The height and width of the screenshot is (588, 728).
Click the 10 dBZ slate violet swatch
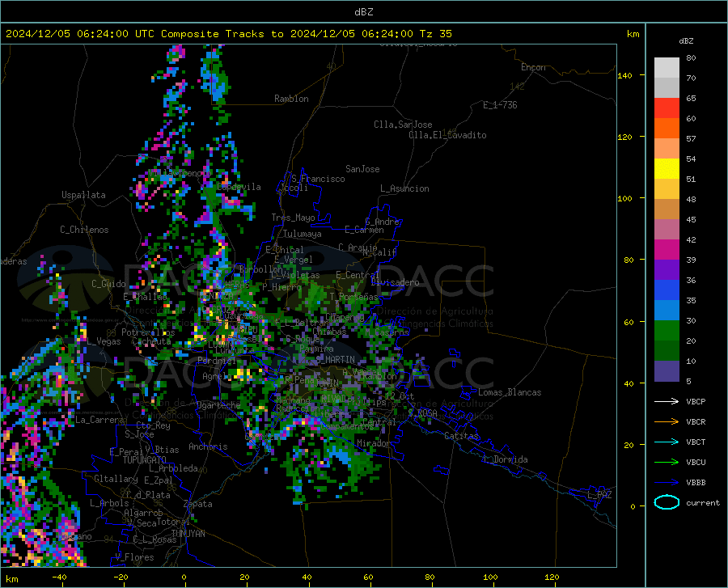pyautogui.click(x=667, y=371)
